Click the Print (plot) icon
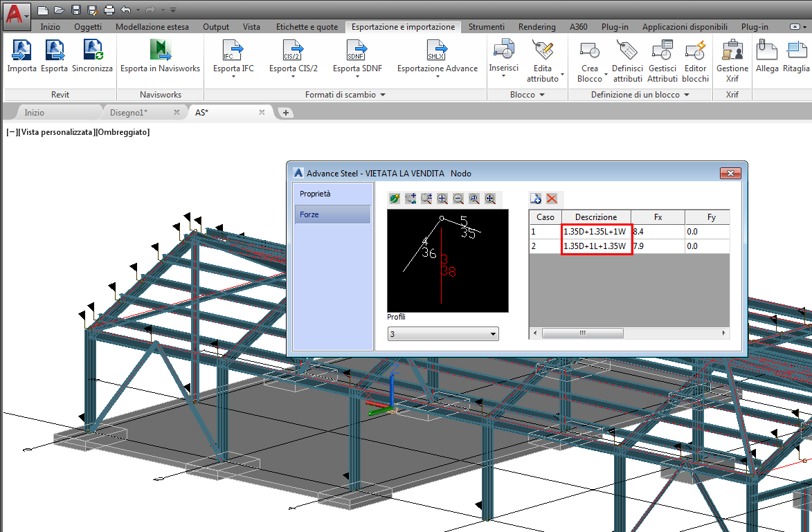812x532 pixels. coord(109,10)
